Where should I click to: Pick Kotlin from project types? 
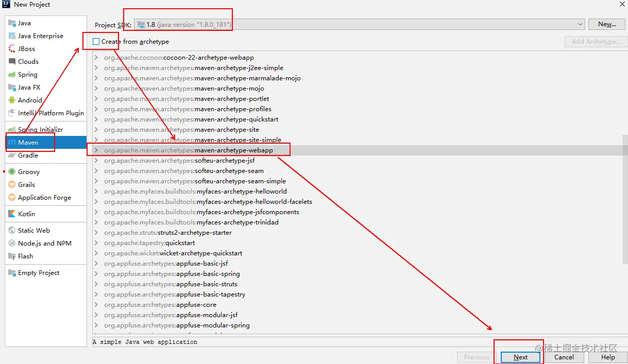[27, 214]
